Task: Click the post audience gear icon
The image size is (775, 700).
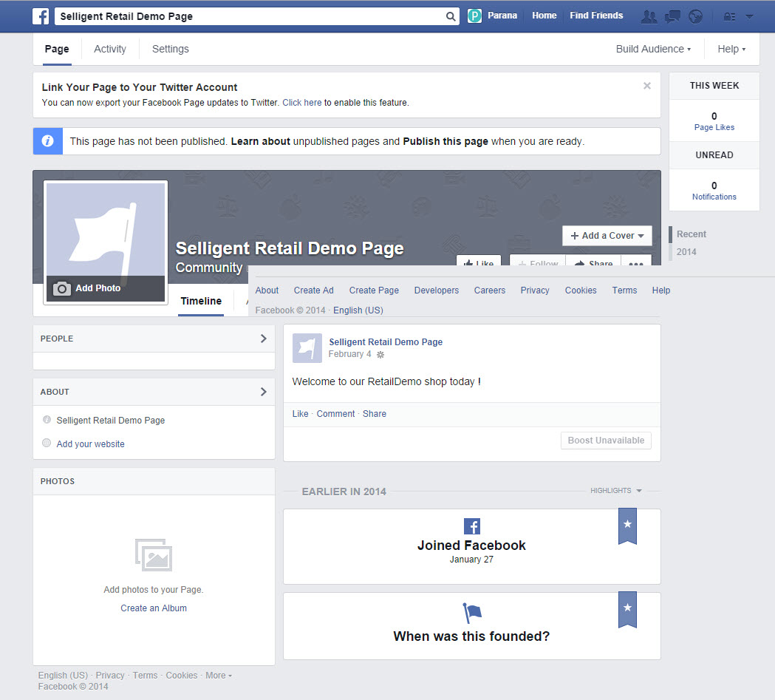Action: (380, 355)
